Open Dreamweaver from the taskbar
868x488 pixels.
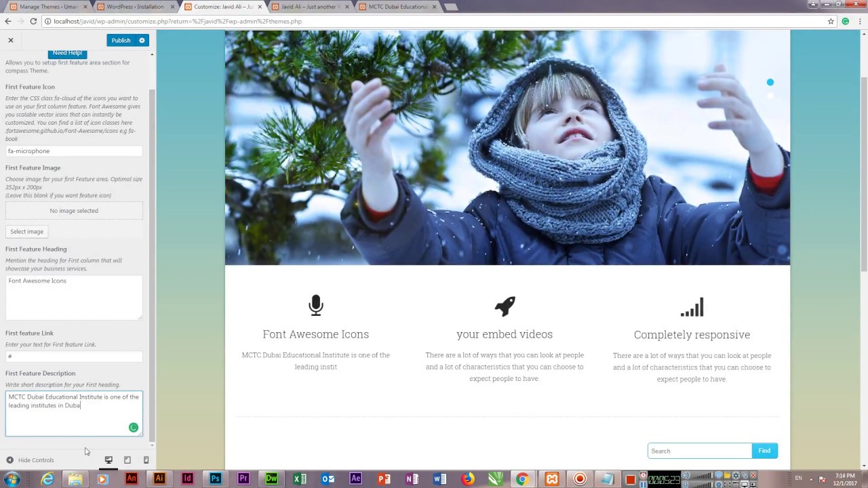click(271, 479)
